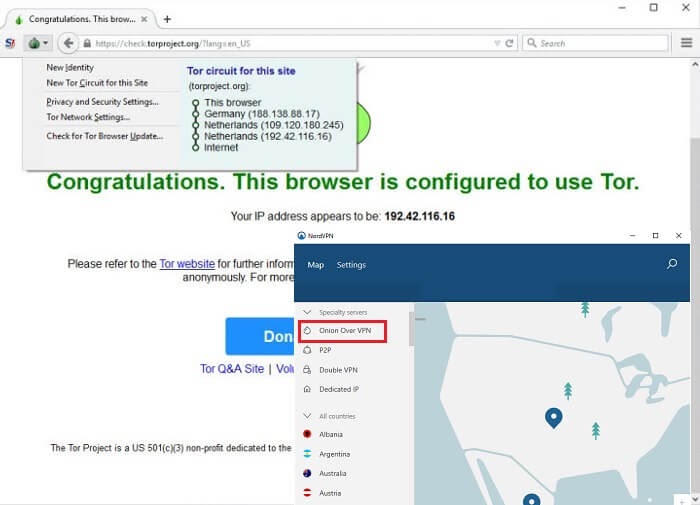Collapse the All countries section

coord(307,416)
